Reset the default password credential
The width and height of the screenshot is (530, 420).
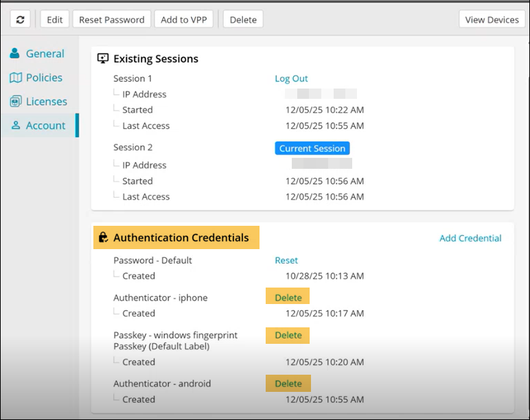286,260
